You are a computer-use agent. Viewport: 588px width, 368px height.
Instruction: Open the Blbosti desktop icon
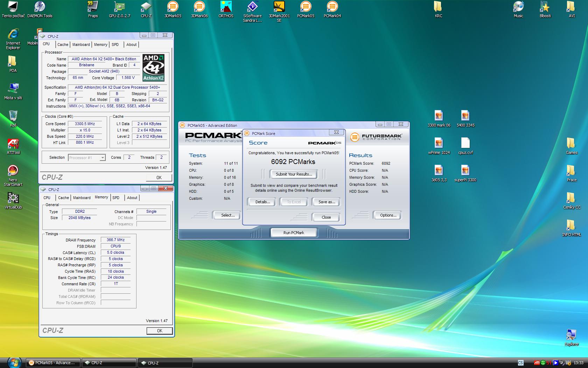point(545,9)
